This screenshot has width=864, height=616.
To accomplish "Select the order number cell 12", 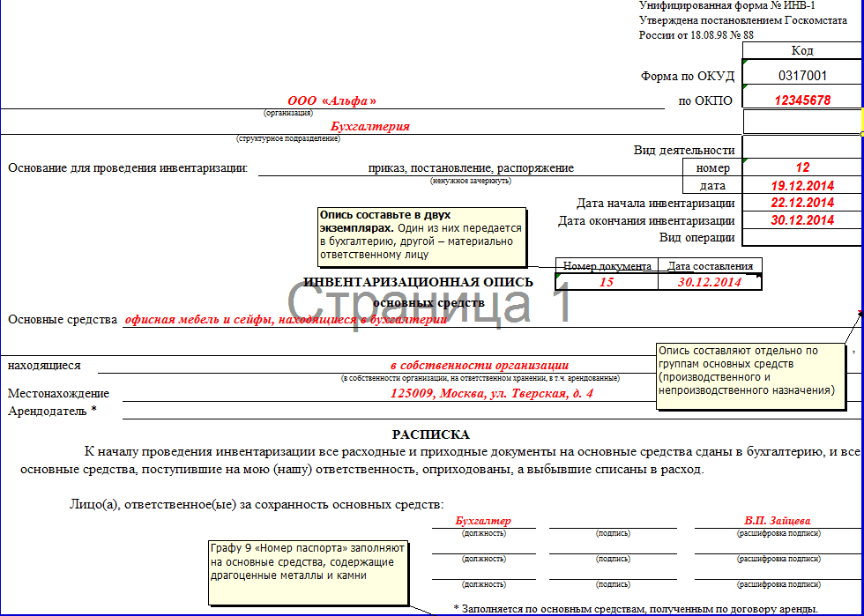I will point(801,167).
